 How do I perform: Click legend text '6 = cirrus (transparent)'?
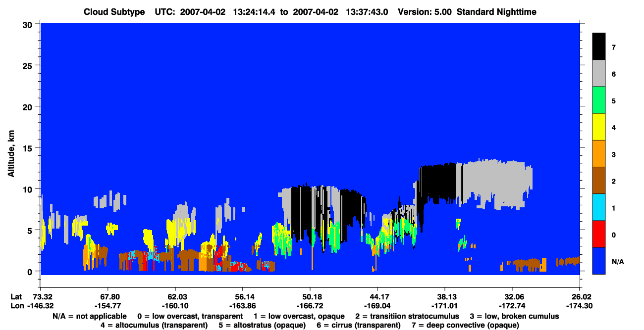coord(359,325)
